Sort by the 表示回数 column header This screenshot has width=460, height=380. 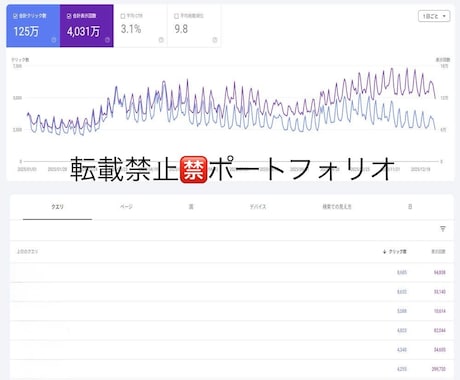(x=438, y=252)
